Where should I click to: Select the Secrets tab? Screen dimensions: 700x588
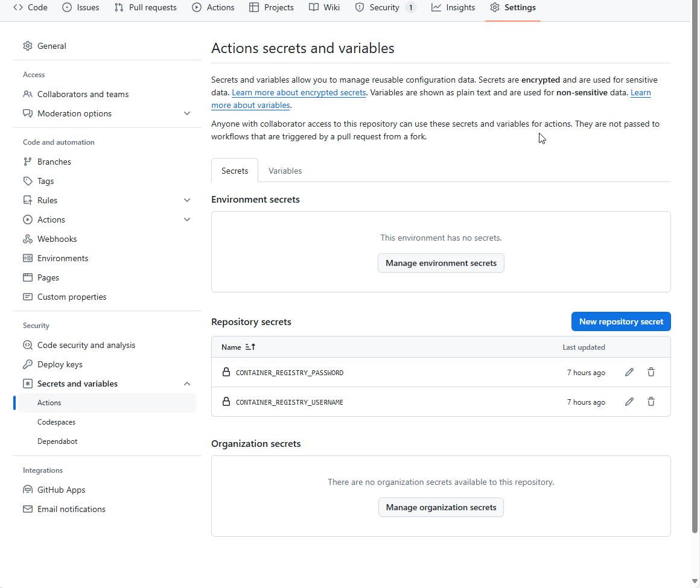click(235, 171)
